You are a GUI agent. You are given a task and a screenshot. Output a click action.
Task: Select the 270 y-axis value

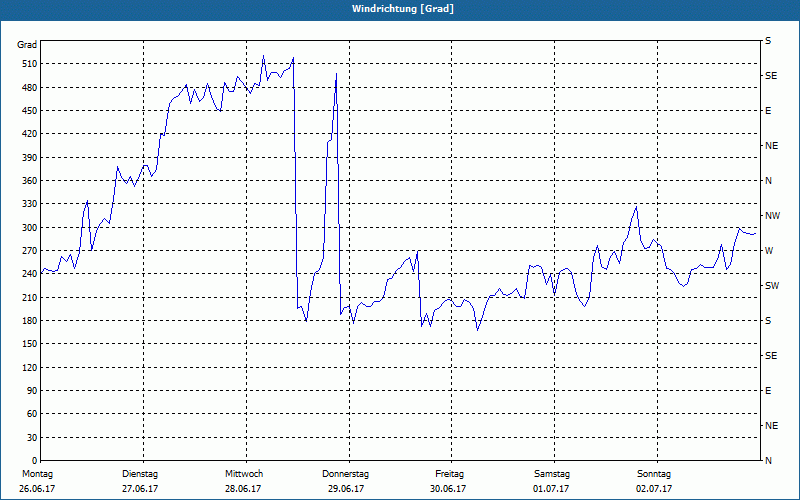[x=30, y=251]
